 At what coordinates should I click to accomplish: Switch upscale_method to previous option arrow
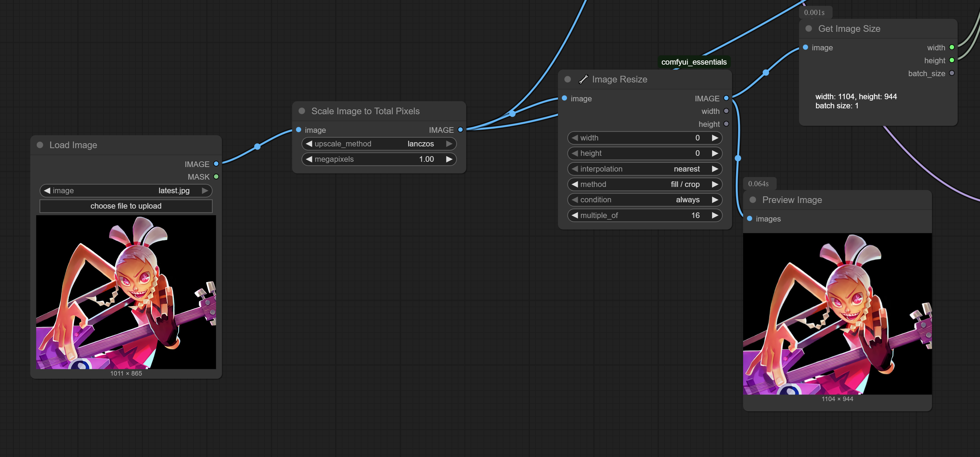click(309, 144)
